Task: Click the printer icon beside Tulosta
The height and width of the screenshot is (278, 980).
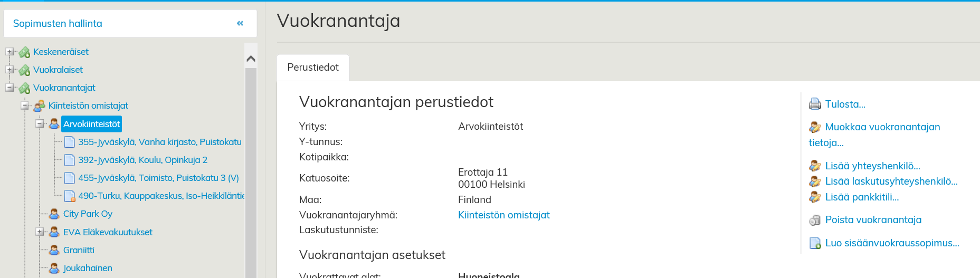Action: coord(815,104)
